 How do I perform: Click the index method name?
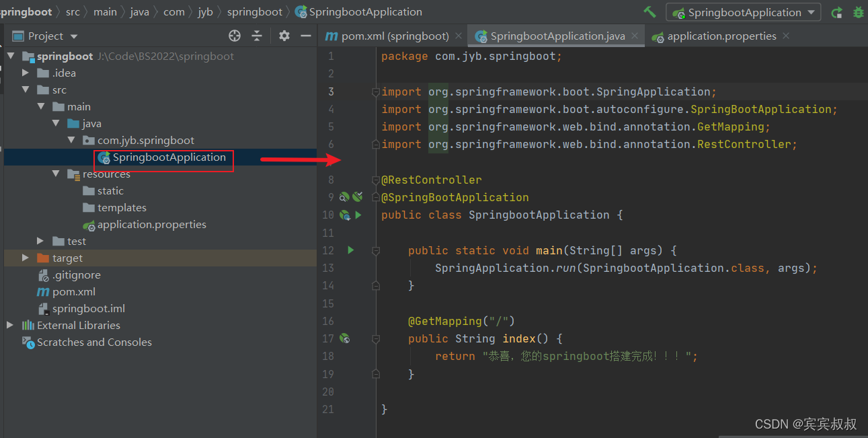tap(519, 338)
